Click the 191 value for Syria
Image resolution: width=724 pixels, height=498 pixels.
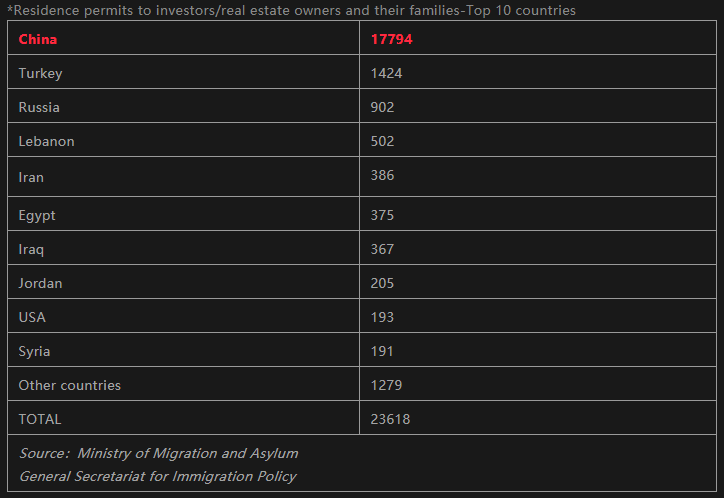point(382,351)
